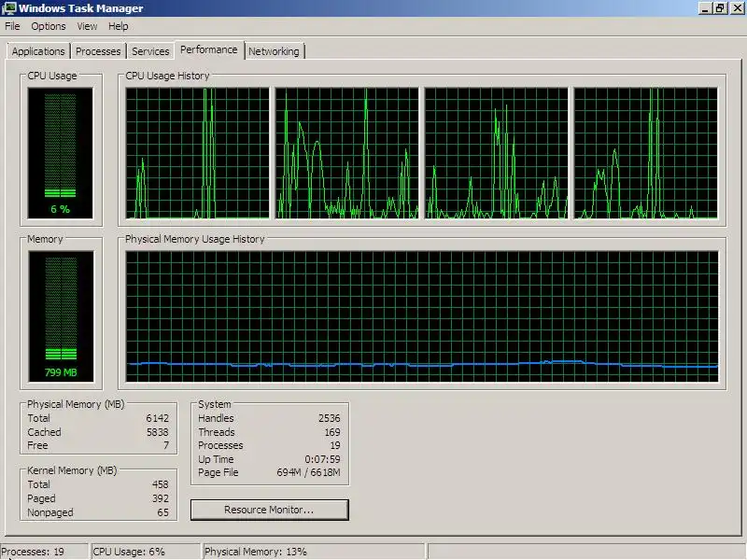Click the Task Manager title bar icon
This screenshot has width=747, height=560.
8,8
